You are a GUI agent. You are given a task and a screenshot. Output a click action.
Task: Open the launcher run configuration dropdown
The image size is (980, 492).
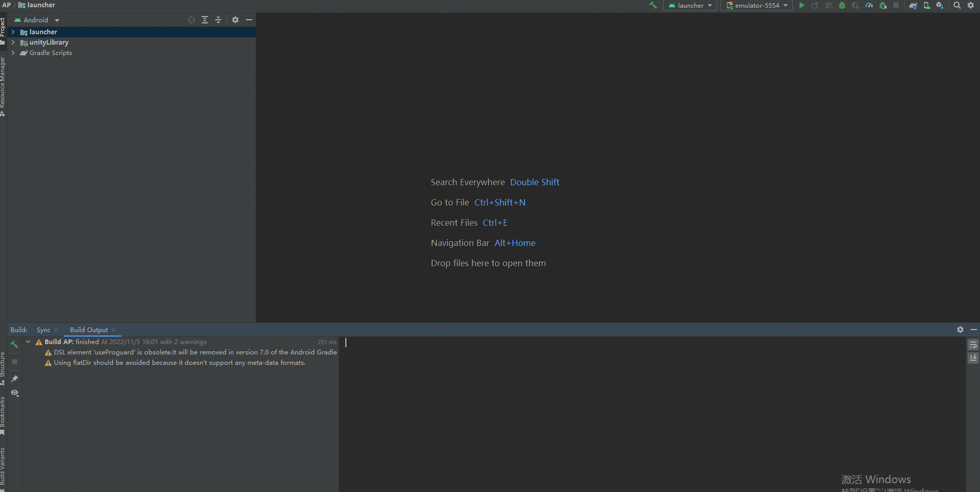(x=690, y=5)
